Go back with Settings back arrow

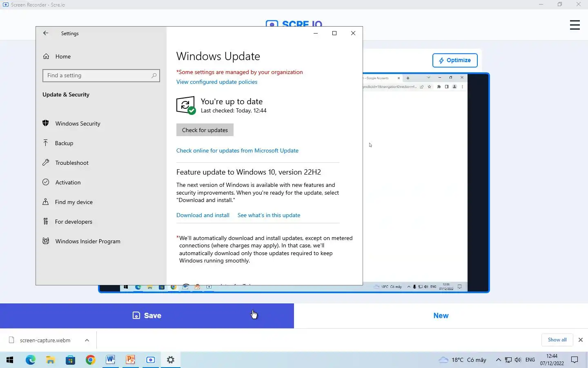[46, 34]
